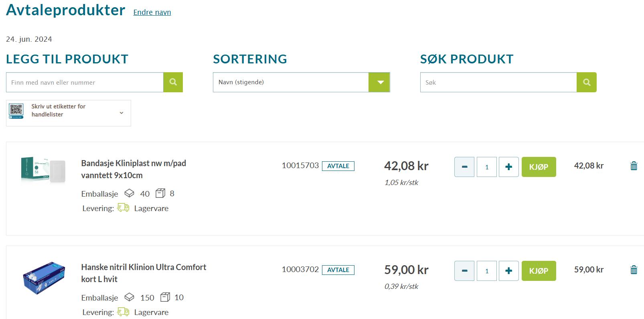The width and height of the screenshot is (644, 319).
Task: Click the Endre navn link
Action: pyautogui.click(x=152, y=12)
